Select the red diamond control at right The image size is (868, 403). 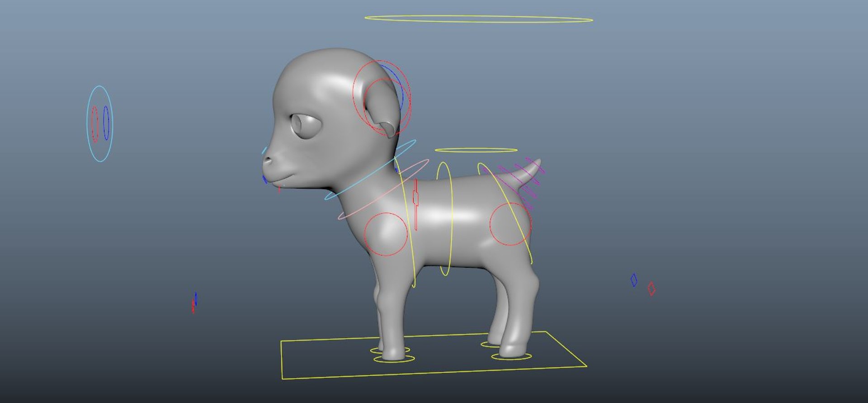[x=651, y=289]
